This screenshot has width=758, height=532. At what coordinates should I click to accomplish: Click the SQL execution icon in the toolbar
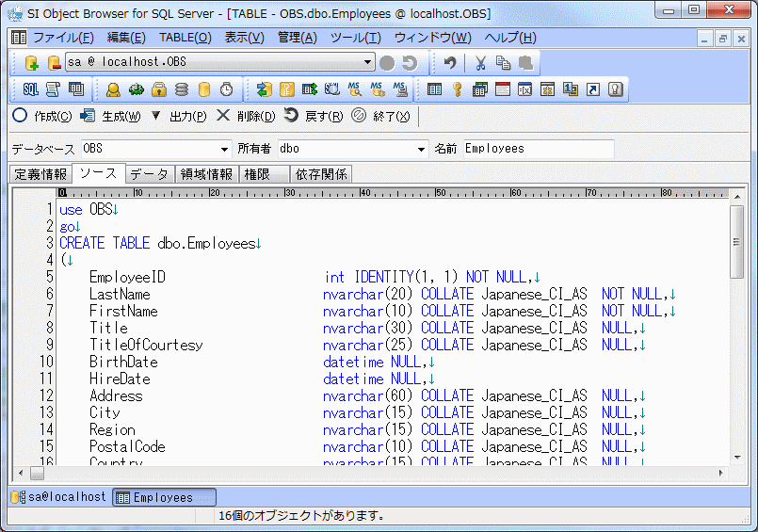[30, 89]
